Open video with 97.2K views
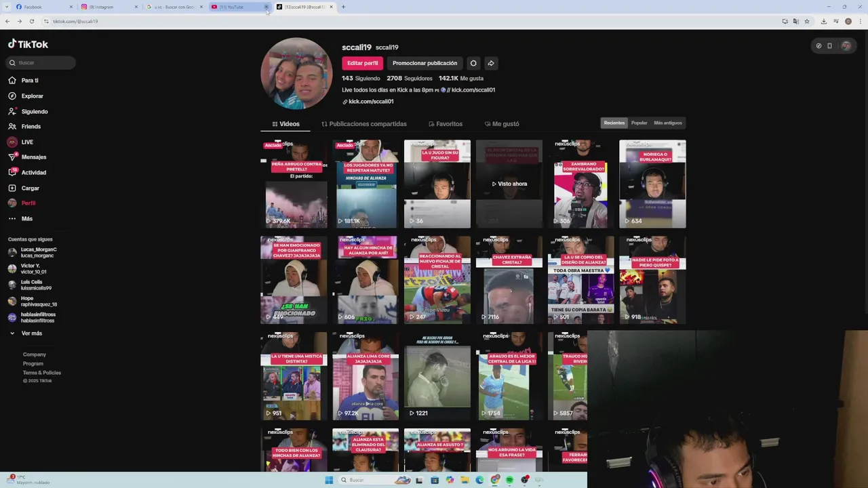Viewport: 868px width, 488px height. tap(366, 376)
